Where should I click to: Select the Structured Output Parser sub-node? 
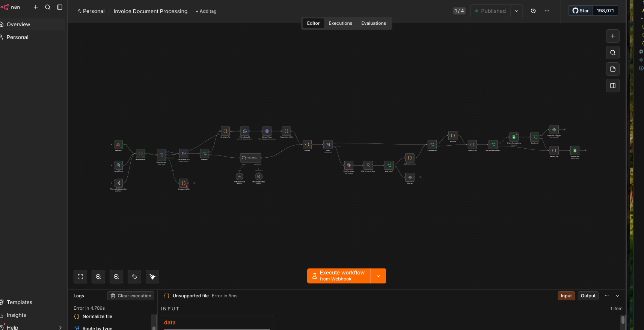pos(259,176)
